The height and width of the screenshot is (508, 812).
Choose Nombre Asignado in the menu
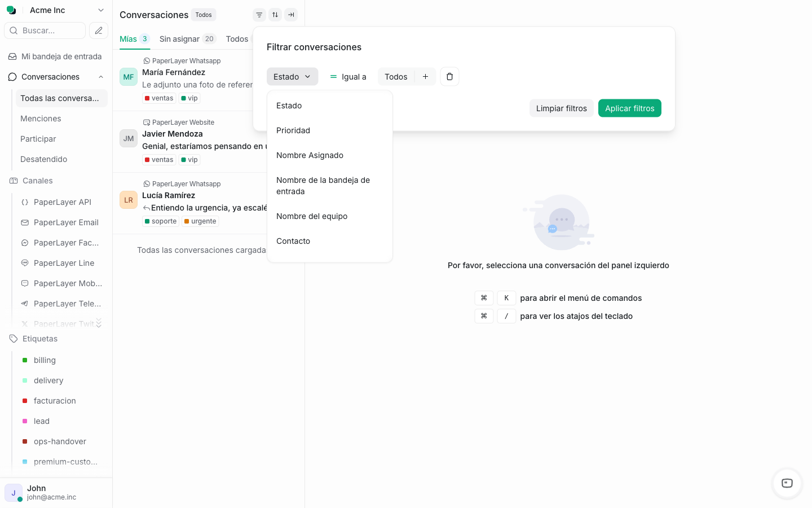pyautogui.click(x=330, y=155)
